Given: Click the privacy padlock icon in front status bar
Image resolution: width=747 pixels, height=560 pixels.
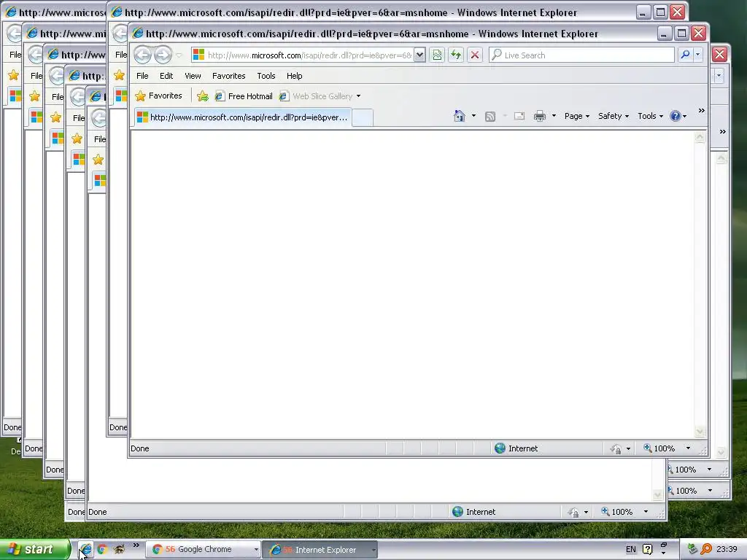Looking at the screenshot, I should coord(616,448).
